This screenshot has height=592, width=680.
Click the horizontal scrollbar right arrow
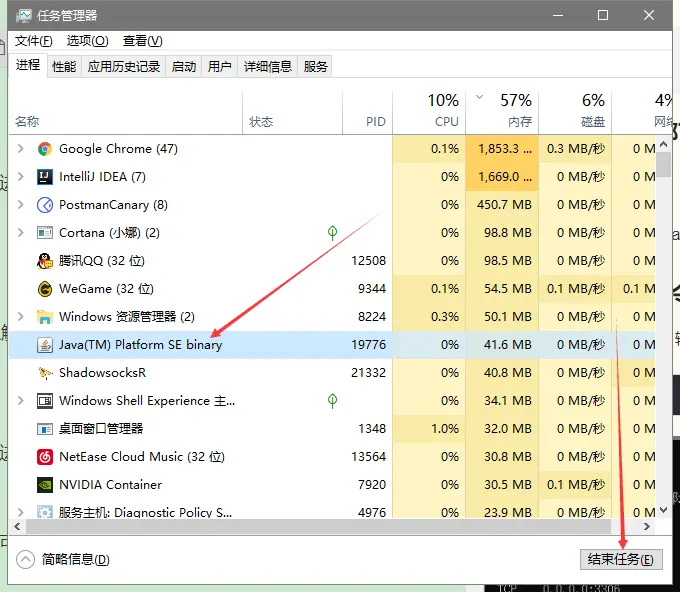coord(647,527)
